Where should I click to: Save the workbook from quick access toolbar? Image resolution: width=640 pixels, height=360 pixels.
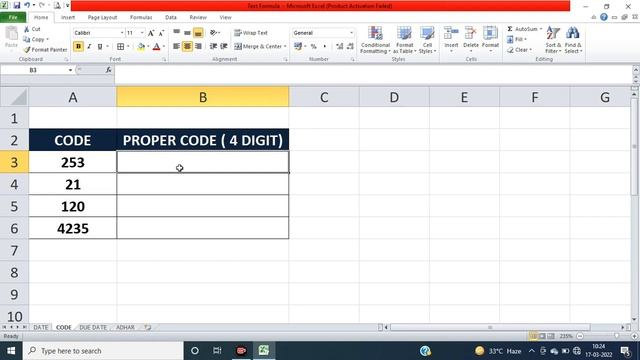(16, 6)
